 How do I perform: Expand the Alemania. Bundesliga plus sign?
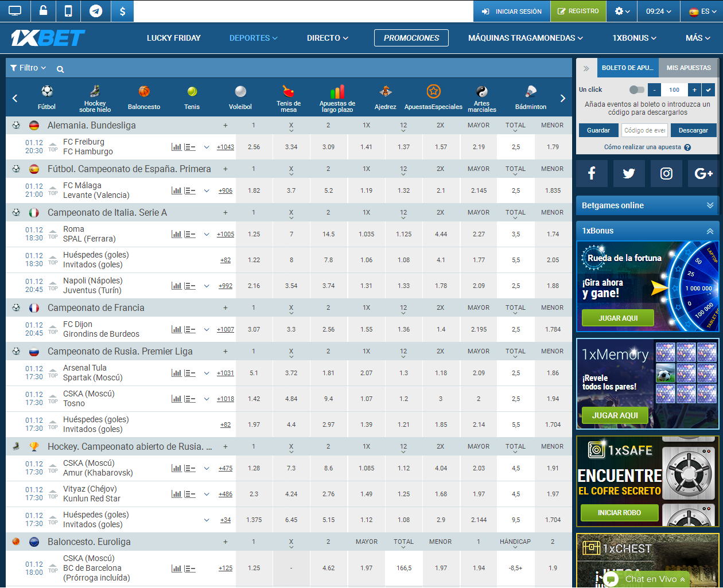226,125
